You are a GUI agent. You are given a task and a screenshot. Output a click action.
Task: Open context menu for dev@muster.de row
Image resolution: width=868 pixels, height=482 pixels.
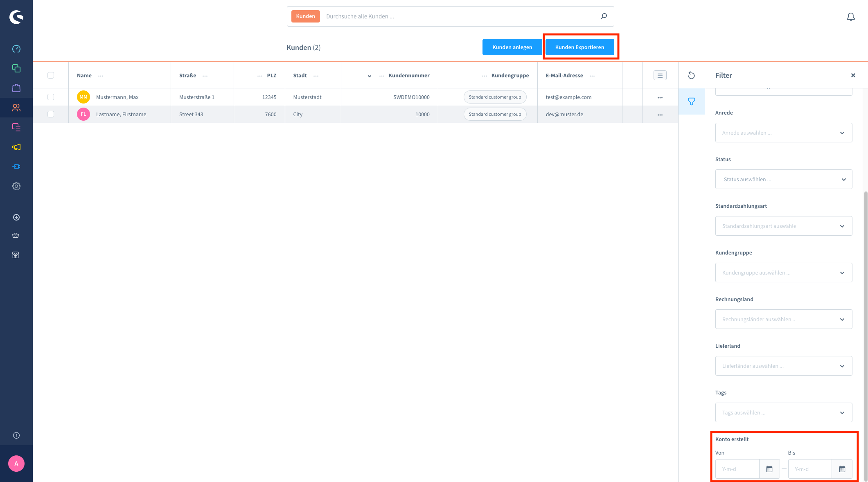pos(660,115)
